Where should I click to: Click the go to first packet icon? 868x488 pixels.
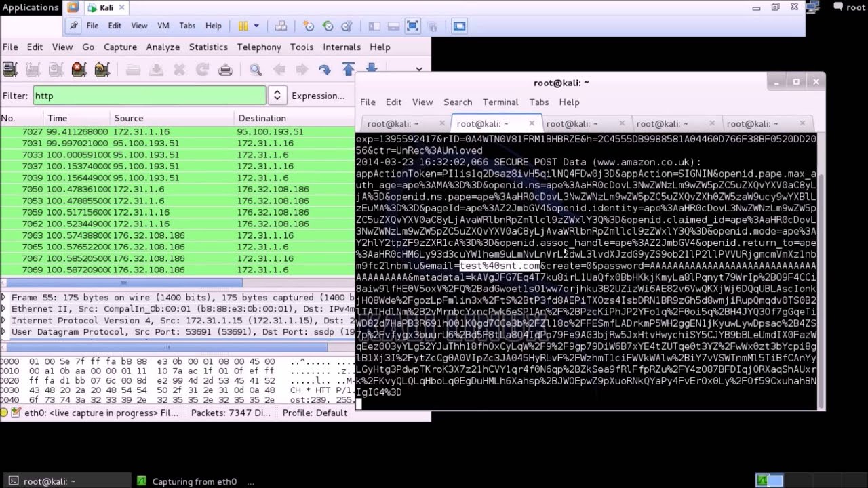tap(348, 69)
